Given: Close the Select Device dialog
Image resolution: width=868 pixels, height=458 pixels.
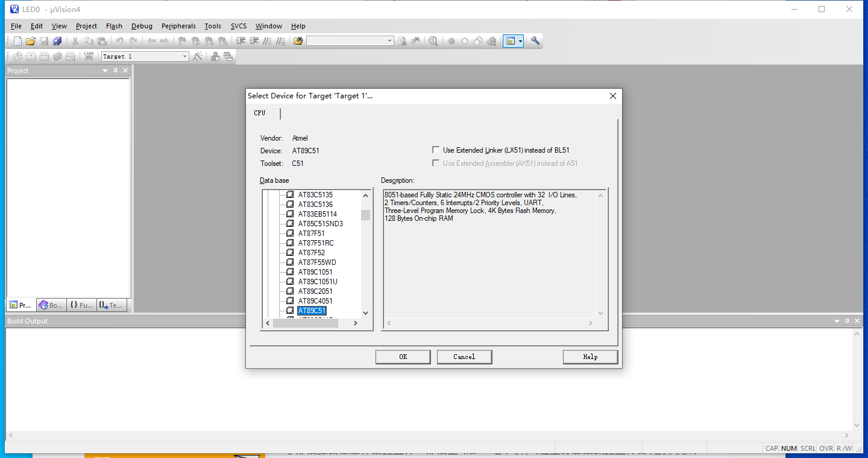Looking at the screenshot, I should pos(613,96).
